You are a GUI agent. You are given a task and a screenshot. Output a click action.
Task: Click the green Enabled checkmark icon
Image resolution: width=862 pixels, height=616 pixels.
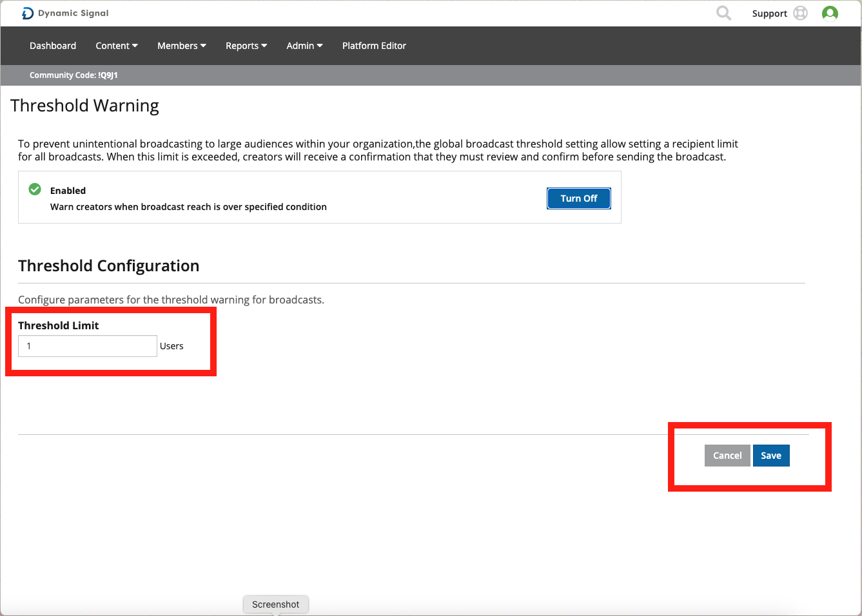coord(35,189)
